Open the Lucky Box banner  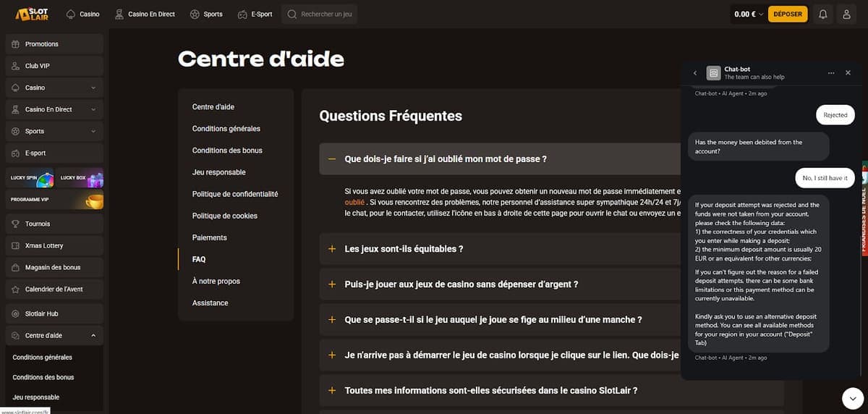(81, 178)
